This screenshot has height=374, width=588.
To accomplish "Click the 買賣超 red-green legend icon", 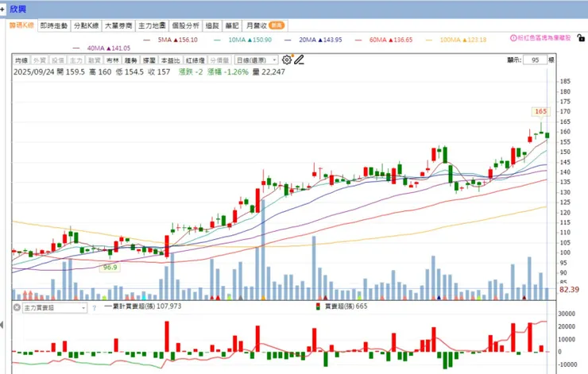I will pos(318,307).
